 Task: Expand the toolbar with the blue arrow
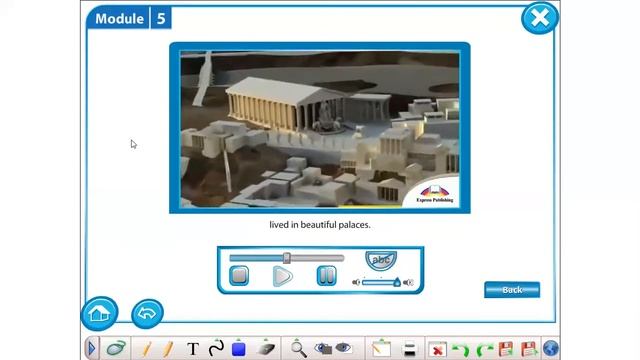[x=91, y=349]
